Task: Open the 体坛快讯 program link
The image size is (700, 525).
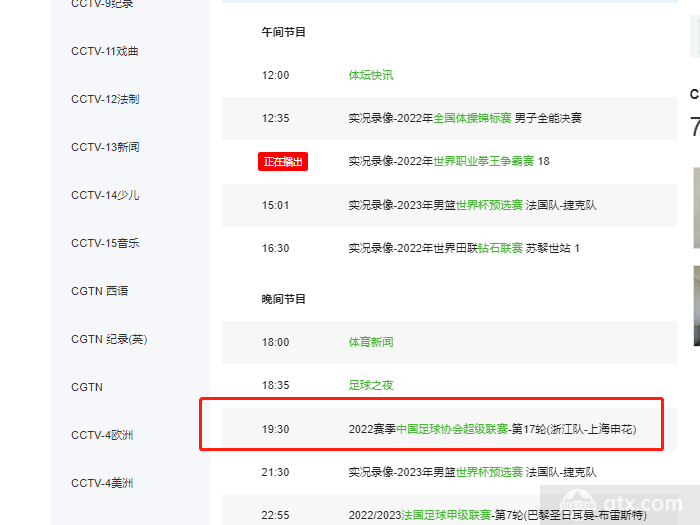Action: click(x=371, y=75)
